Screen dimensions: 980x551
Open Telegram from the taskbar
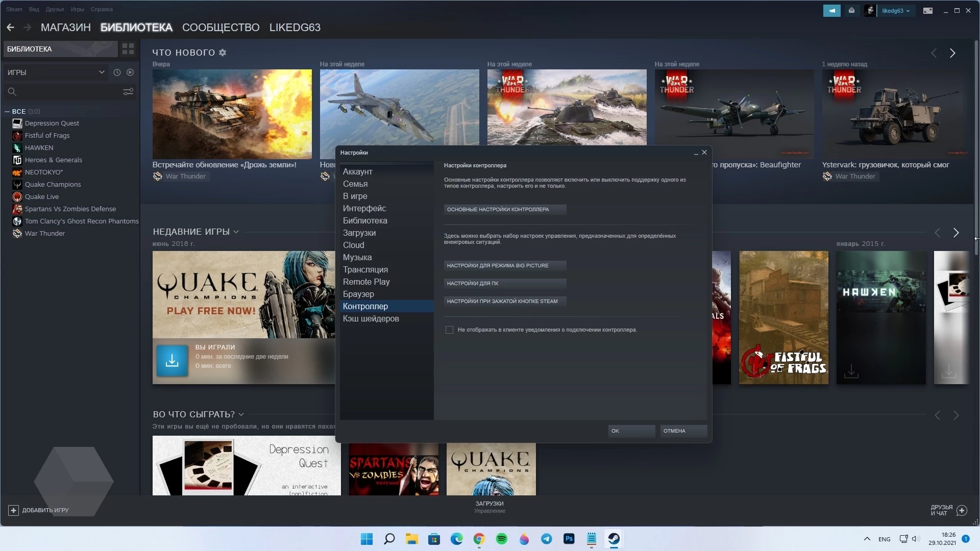547,539
